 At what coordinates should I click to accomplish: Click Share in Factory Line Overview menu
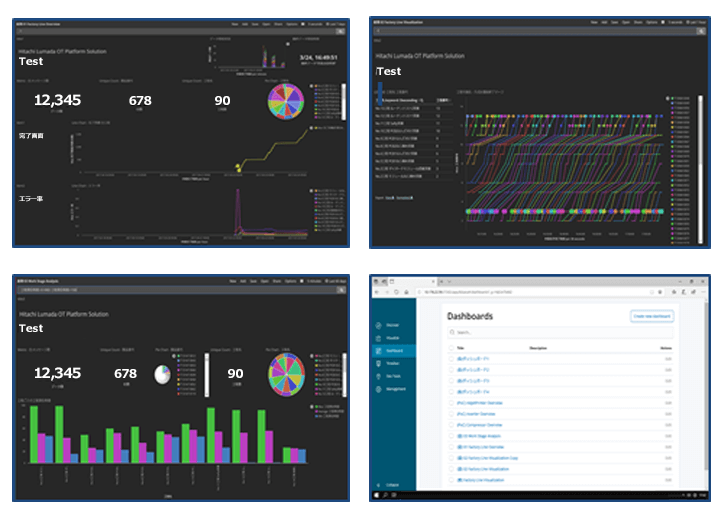(x=278, y=24)
